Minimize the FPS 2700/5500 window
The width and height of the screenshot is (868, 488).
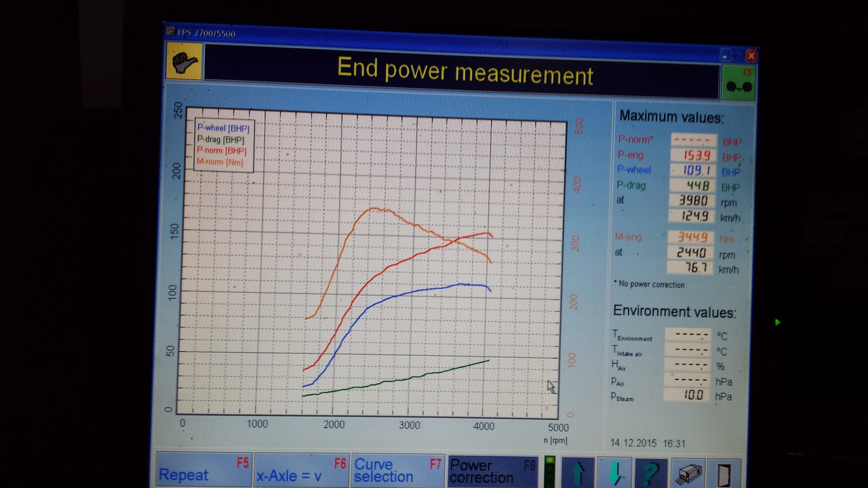pos(725,55)
